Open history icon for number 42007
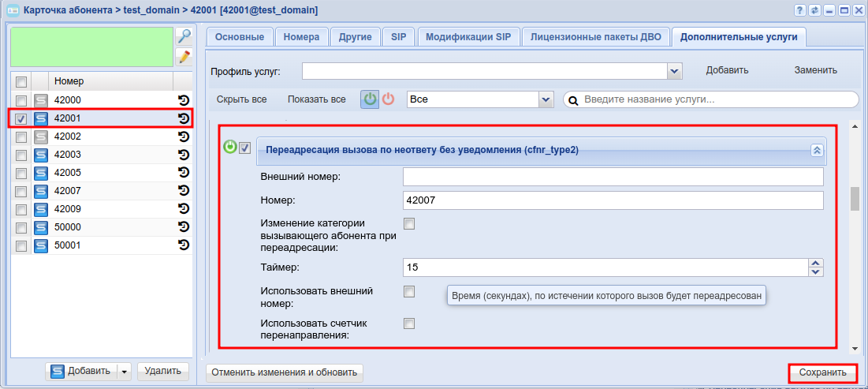Image resolution: width=868 pixels, height=389 pixels. (184, 191)
